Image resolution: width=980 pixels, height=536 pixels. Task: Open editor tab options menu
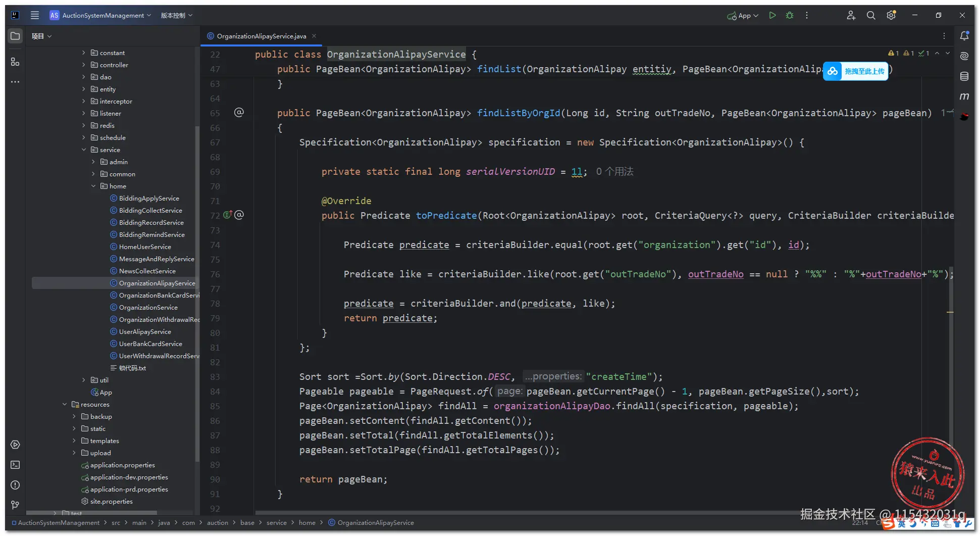(944, 36)
